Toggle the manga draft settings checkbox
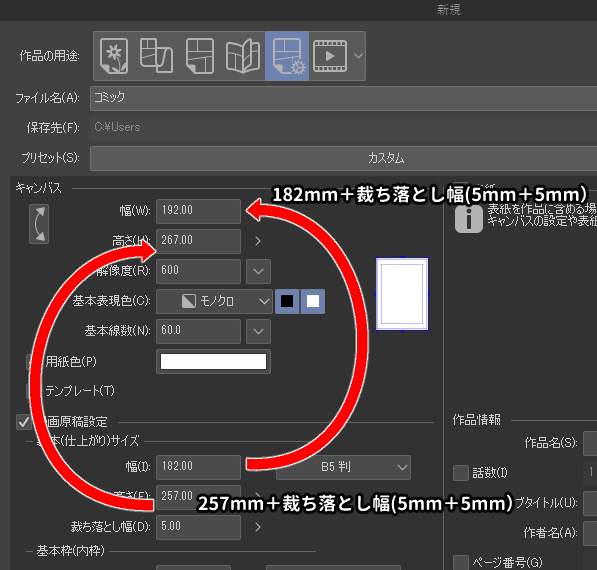The width and height of the screenshot is (597, 570). click(24, 422)
